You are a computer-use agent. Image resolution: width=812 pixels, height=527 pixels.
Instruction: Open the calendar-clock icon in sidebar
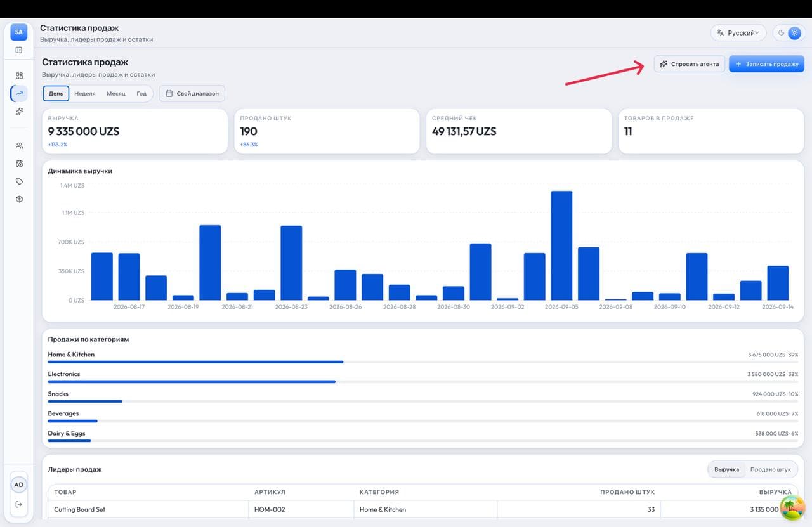point(19,164)
